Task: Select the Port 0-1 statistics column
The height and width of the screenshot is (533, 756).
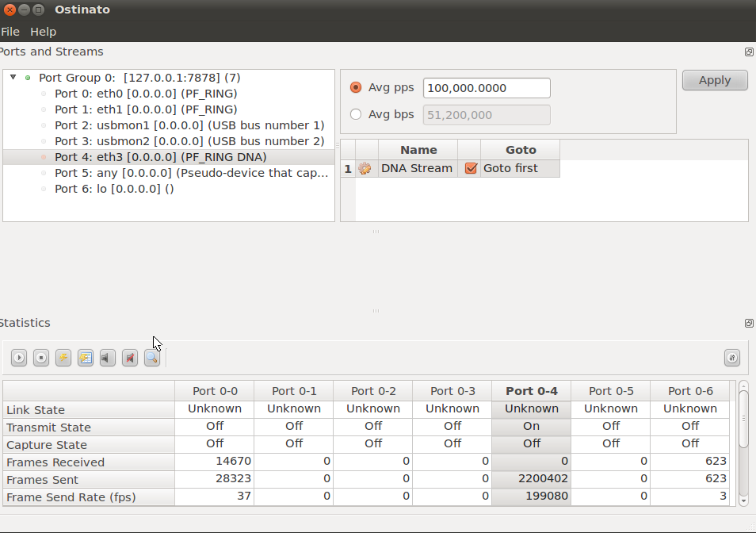Action: tap(294, 391)
